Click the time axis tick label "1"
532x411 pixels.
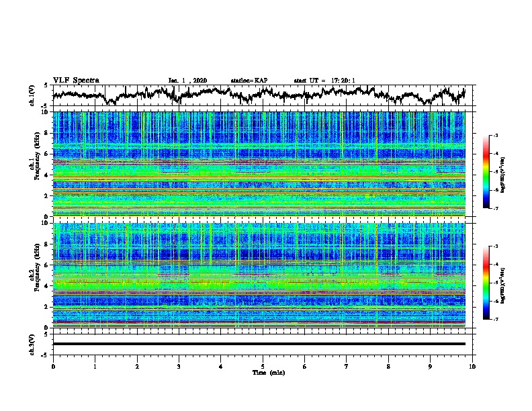[95, 366]
